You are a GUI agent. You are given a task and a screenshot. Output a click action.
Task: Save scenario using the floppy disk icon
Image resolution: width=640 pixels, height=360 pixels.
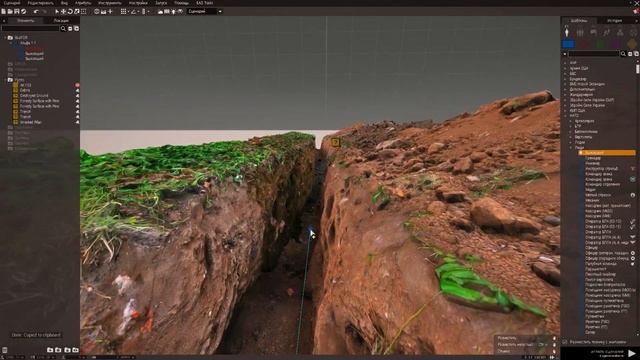17,11
